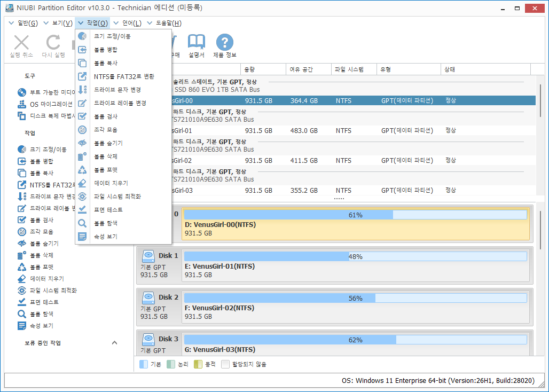Click the NIUBI app icon in title bar
This screenshot has height=392, width=549.
pos(10,7)
